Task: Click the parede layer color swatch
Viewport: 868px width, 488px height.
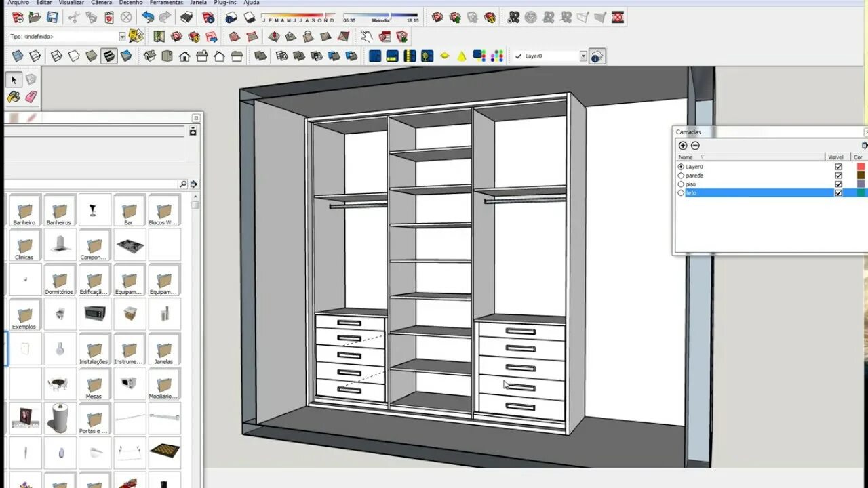Action: (x=861, y=176)
